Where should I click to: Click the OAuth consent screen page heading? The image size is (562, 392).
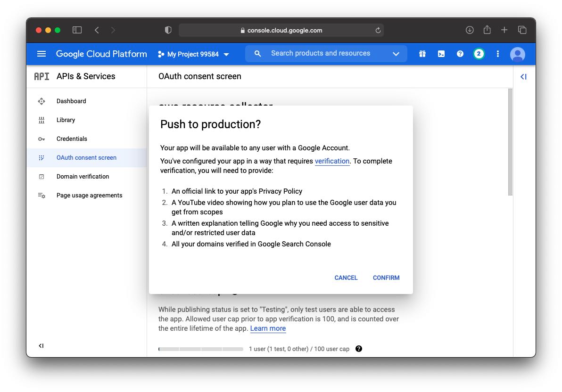point(199,76)
